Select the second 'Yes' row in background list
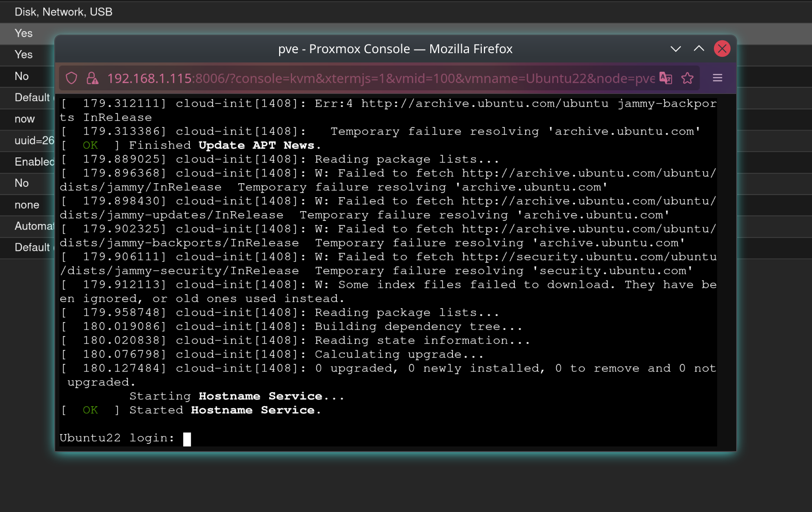 tap(27, 55)
